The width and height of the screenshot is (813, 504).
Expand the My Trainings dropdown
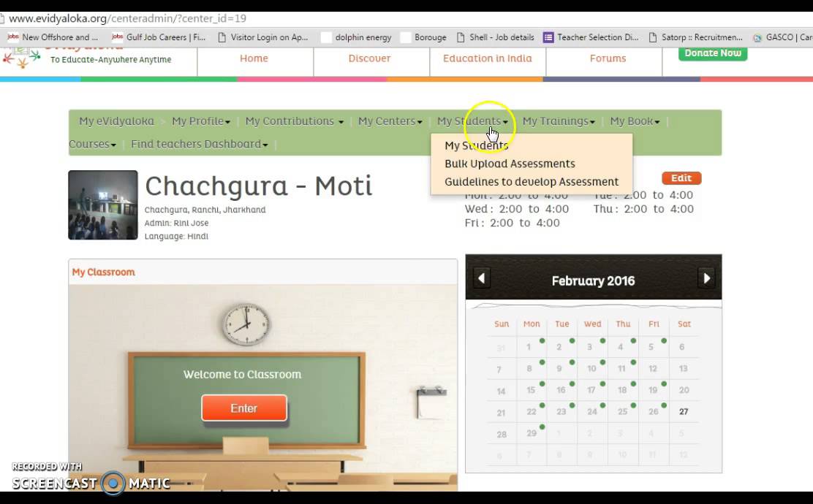click(559, 121)
